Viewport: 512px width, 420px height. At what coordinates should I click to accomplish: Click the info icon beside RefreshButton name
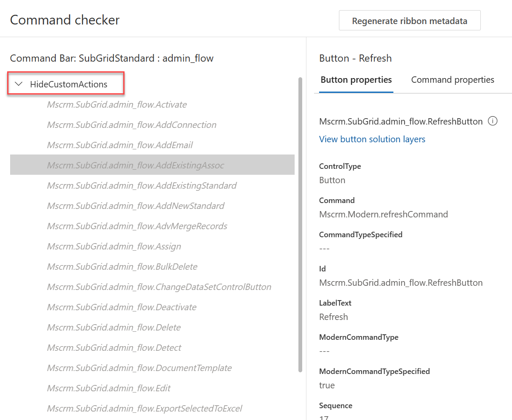493,121
